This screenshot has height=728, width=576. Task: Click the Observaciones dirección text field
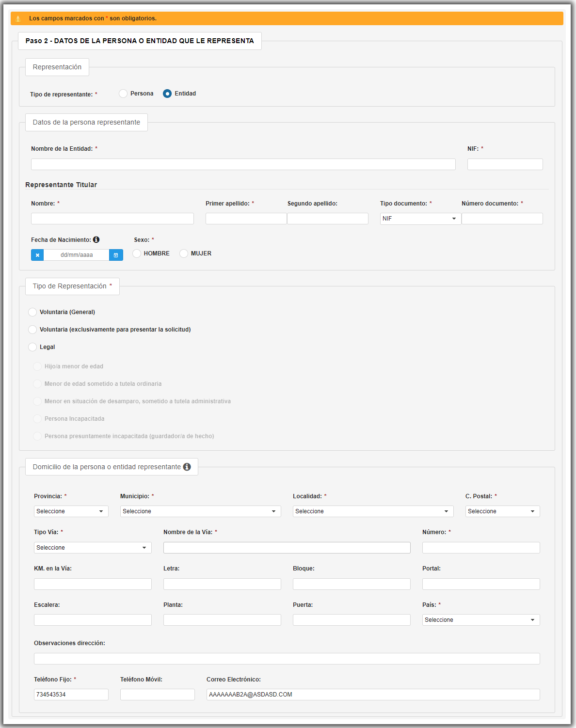point(287,659)
